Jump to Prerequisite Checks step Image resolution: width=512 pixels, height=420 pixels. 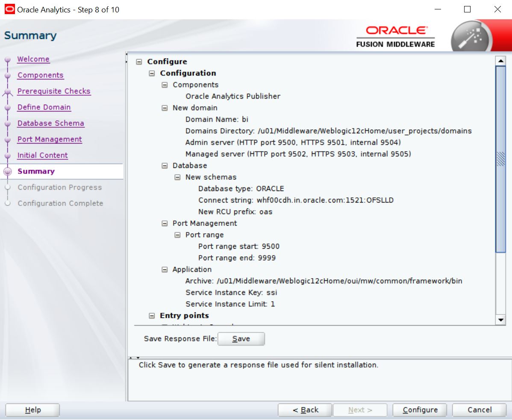(x=54, y=91)
